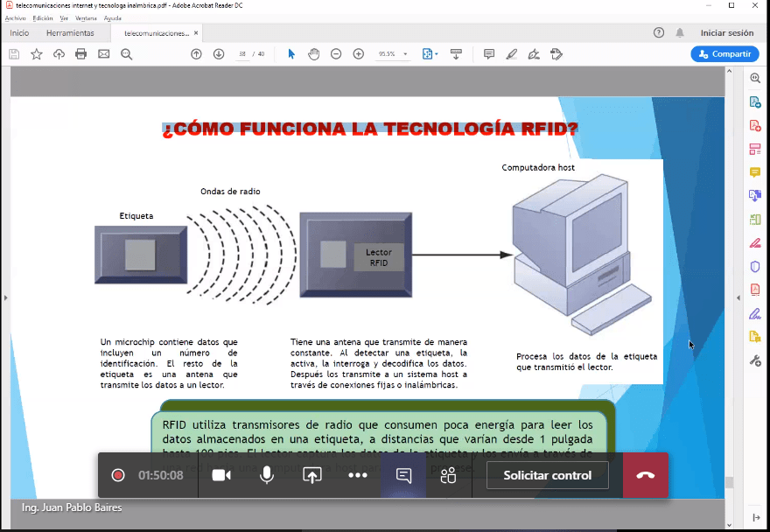
Task: Click the zoom in plus icon
Action: [358, 54]
